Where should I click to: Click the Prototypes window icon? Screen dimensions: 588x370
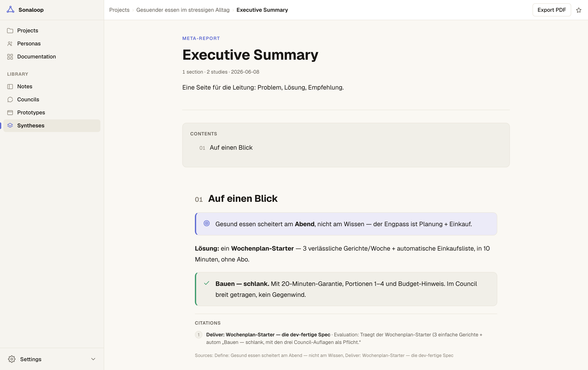pos(10,112)
